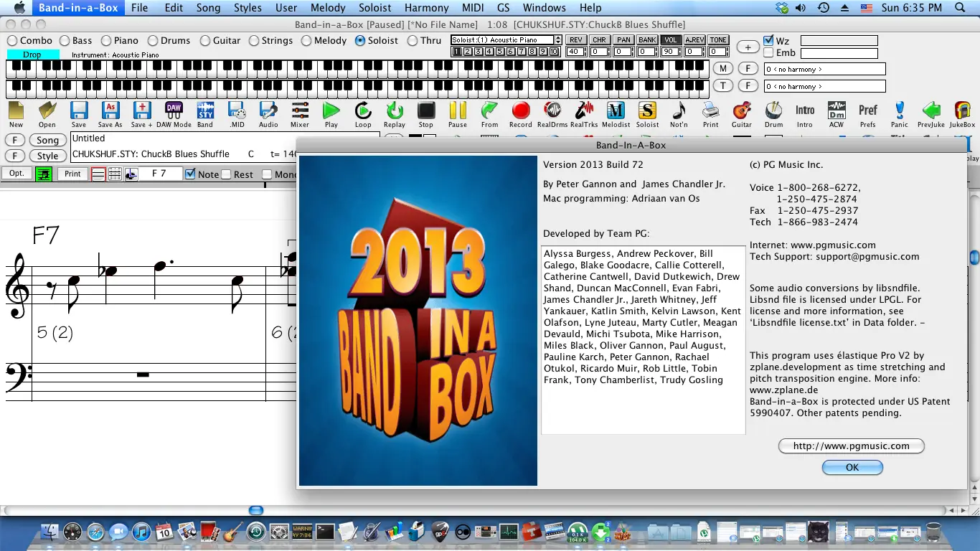
Task: Toggle the Note checkbox in notation bar
Action: pyautogui.click(x=190, y=174)
